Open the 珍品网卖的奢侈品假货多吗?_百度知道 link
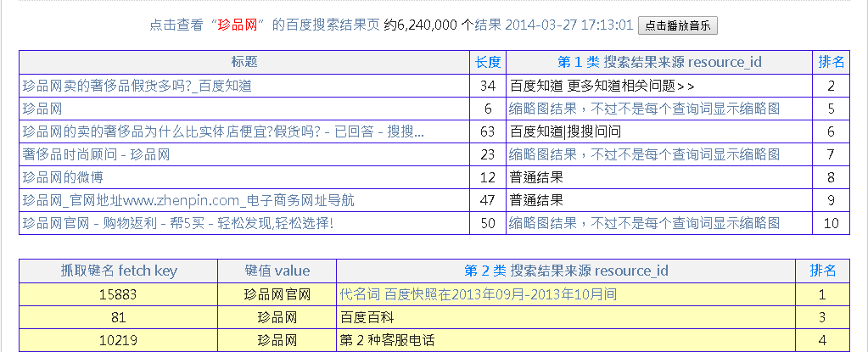 137,86
